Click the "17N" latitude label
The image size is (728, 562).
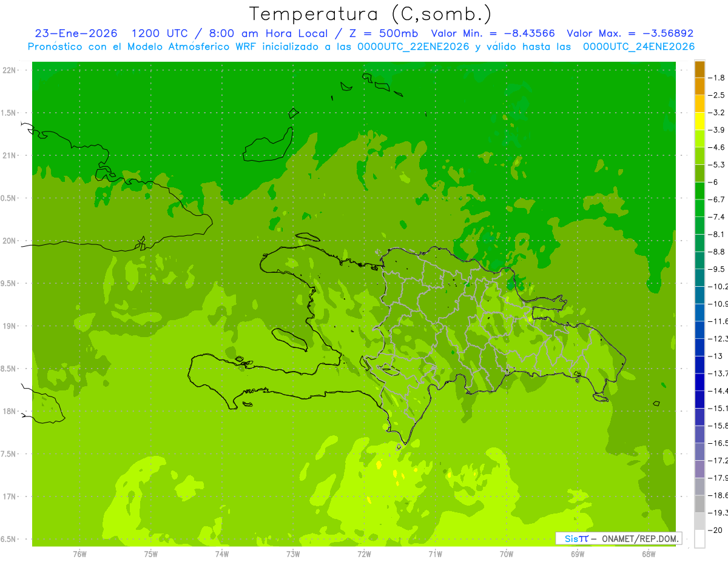[x=10, y=497]
